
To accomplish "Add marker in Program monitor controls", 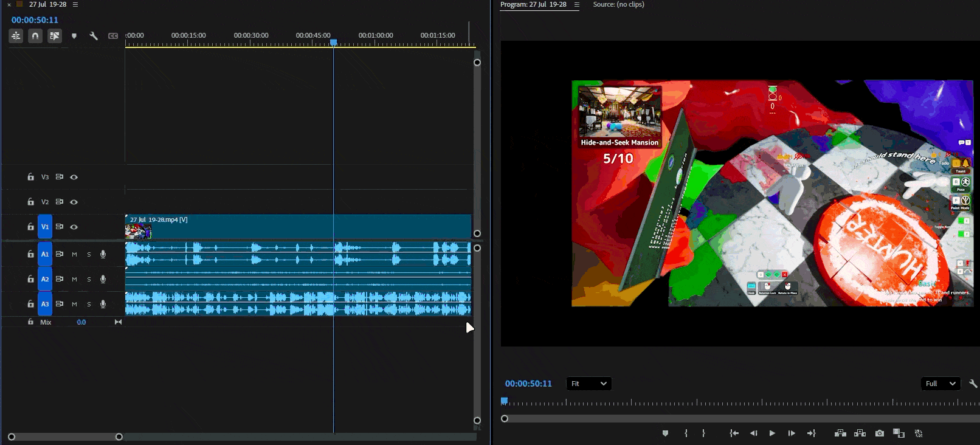I will tap(665, 433).
